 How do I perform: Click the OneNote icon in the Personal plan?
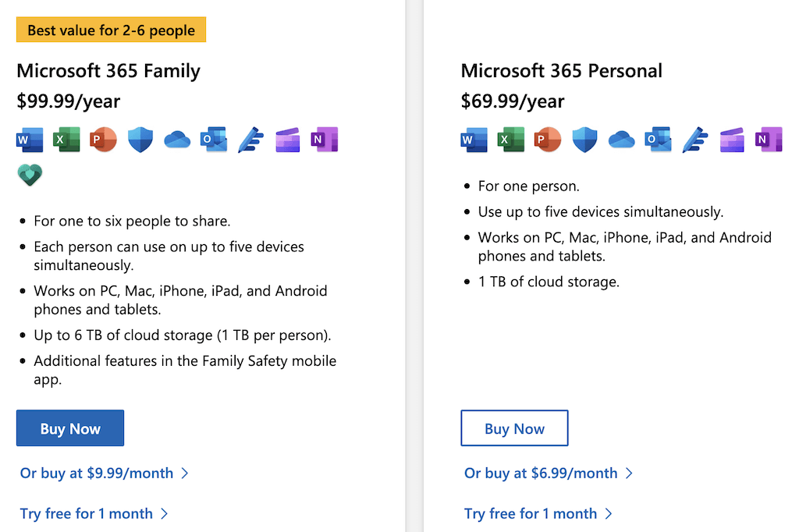tap(769, 140)
